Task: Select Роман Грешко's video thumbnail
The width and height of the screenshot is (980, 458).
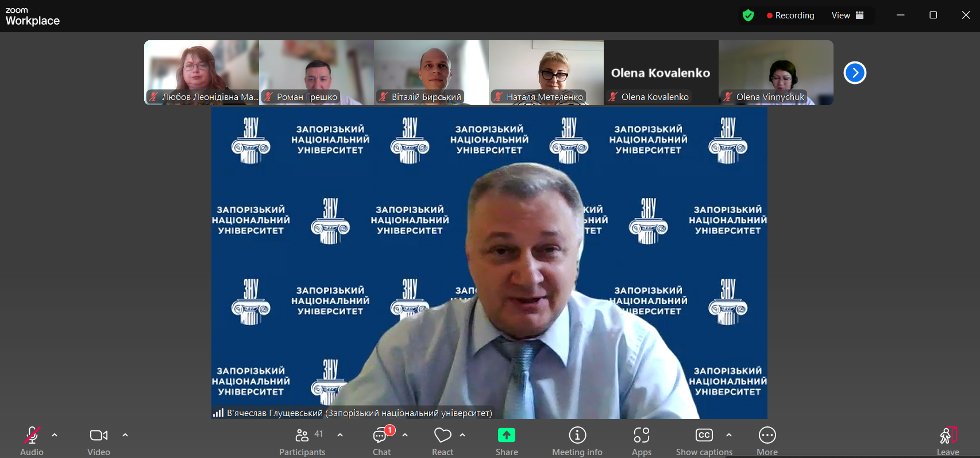Action: (316, 72)
